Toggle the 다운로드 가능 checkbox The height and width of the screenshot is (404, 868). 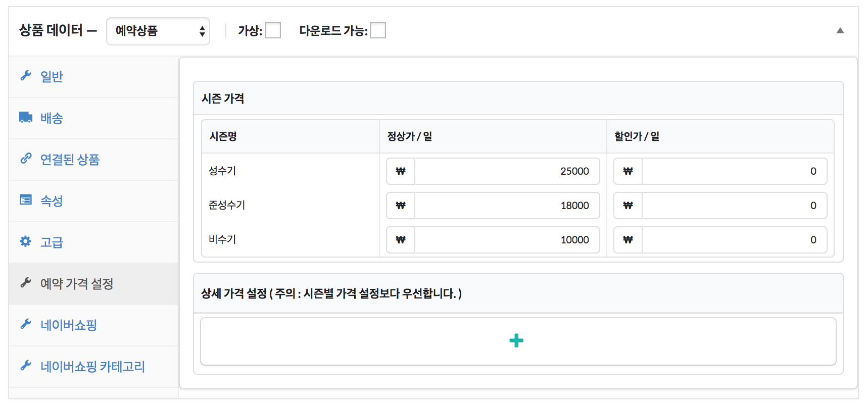[x=378, y=30]
